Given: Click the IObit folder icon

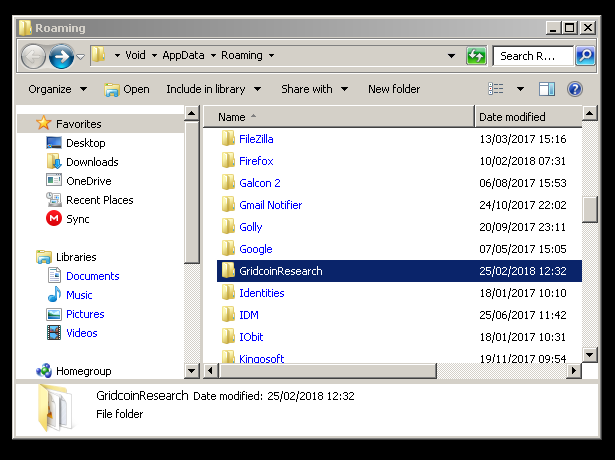Looking at the screenshot, I should tap(228, 336).
